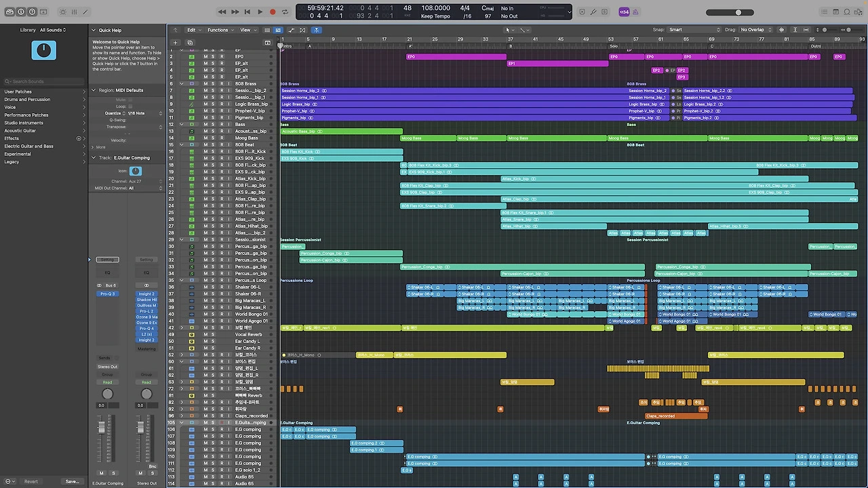Click the Tuner icon
The width and height of the screenshot is (868, 488).
coord(593,12)
